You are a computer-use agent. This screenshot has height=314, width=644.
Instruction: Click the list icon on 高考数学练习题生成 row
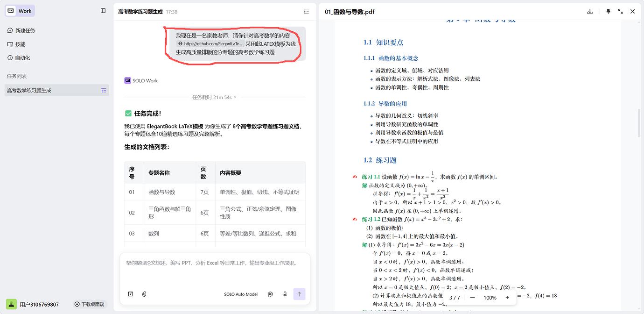[104, 91]
